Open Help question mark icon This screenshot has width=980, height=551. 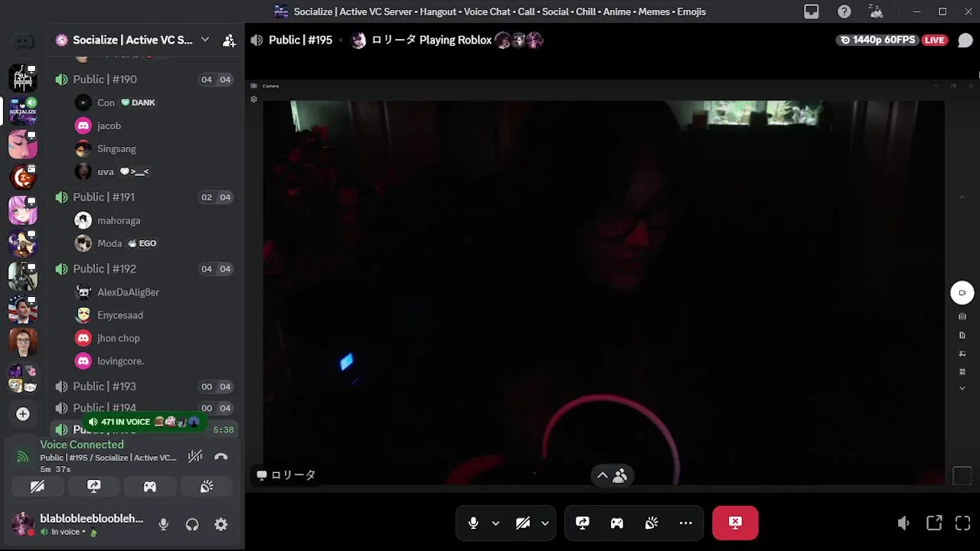[844, 11]
